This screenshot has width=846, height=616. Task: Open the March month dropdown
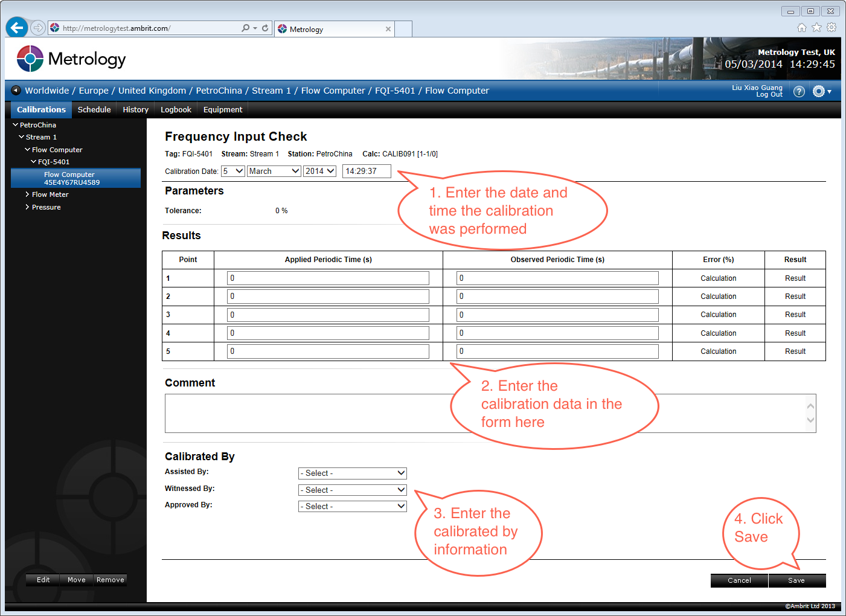coord(274,171)
